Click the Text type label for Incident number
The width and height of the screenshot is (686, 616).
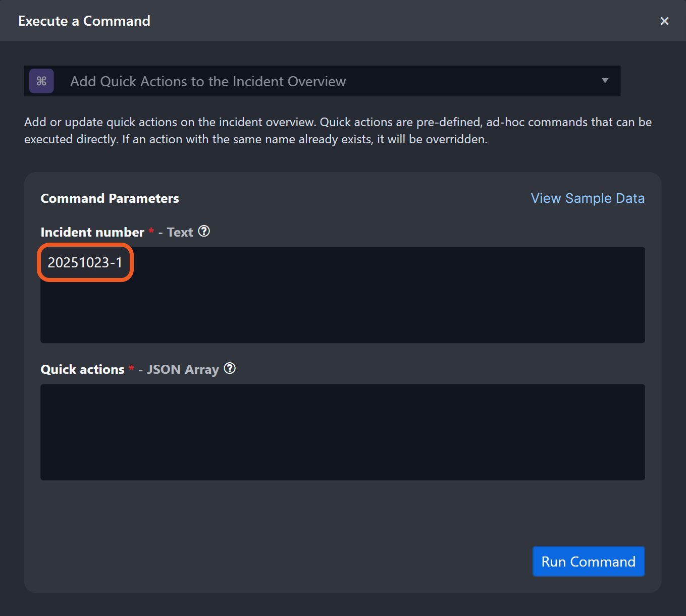pyautogui.click(x=180, y=232)
